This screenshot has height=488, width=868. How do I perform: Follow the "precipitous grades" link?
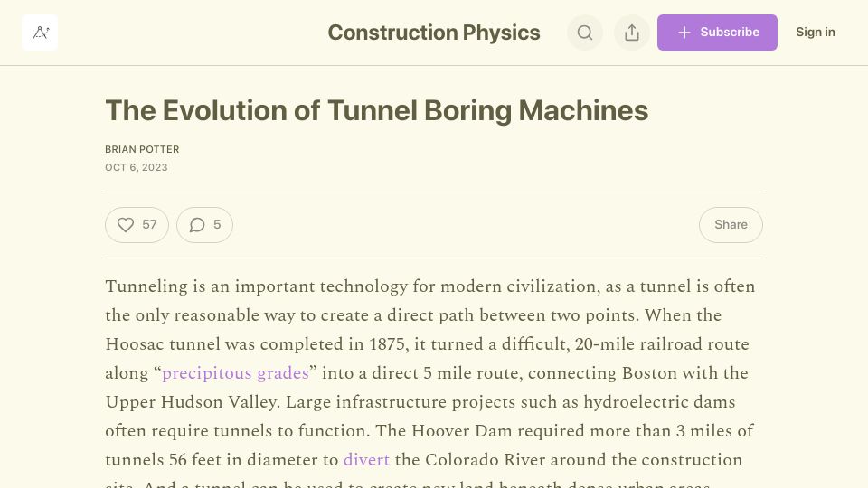(235, 373)
